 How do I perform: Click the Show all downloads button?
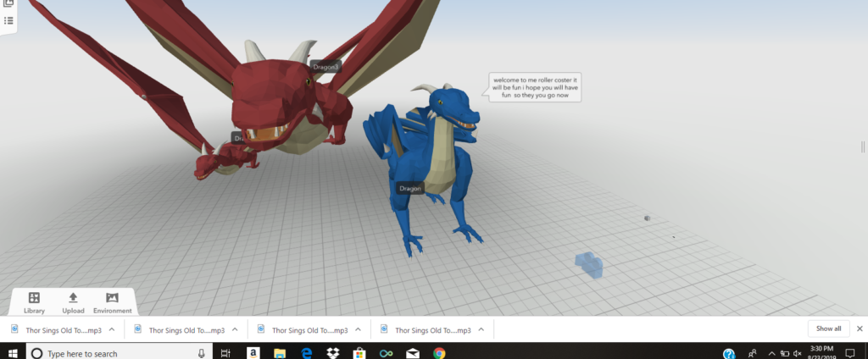point(828,329)
